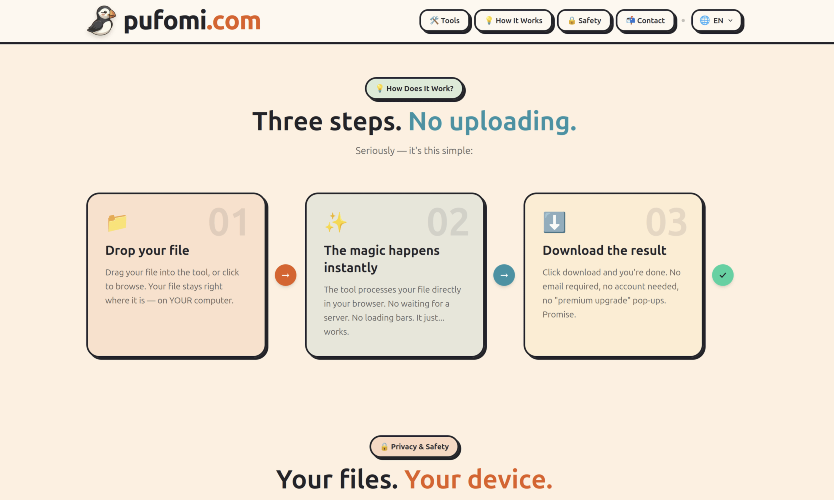Image resolution: width=834 pixels, height=500 pixels.
Task: Select the Drop your file card
Action: click(177, 275)
